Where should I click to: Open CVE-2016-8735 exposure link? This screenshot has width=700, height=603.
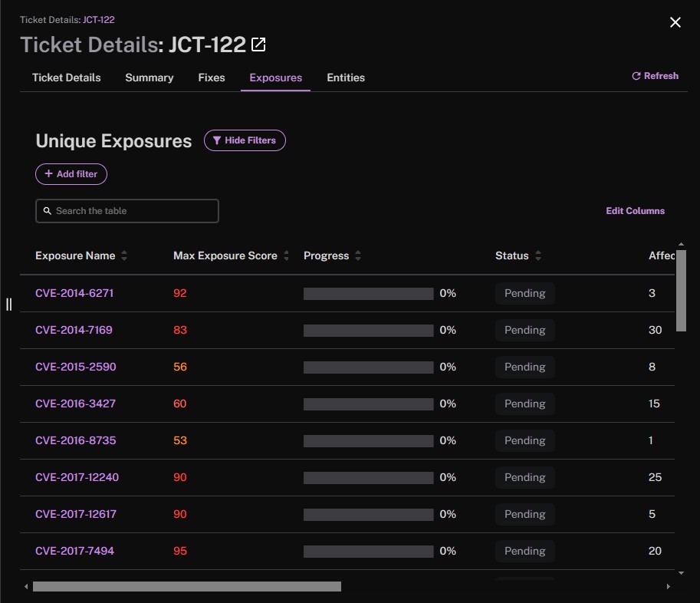[75, 440]
